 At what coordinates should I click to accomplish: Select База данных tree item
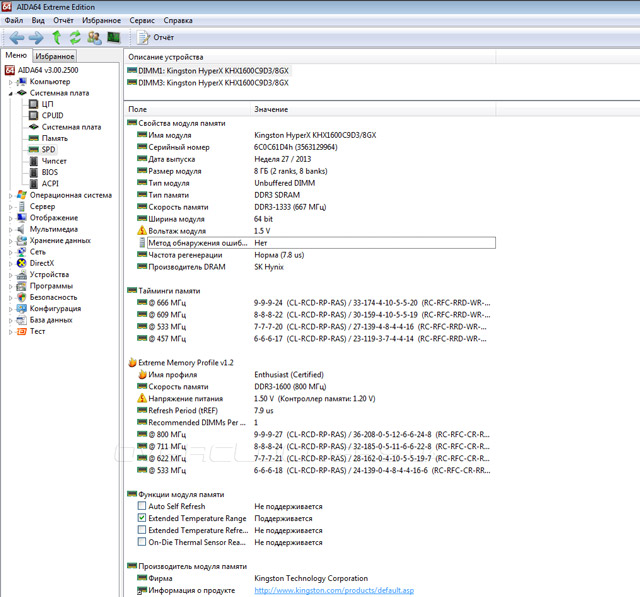51,320
